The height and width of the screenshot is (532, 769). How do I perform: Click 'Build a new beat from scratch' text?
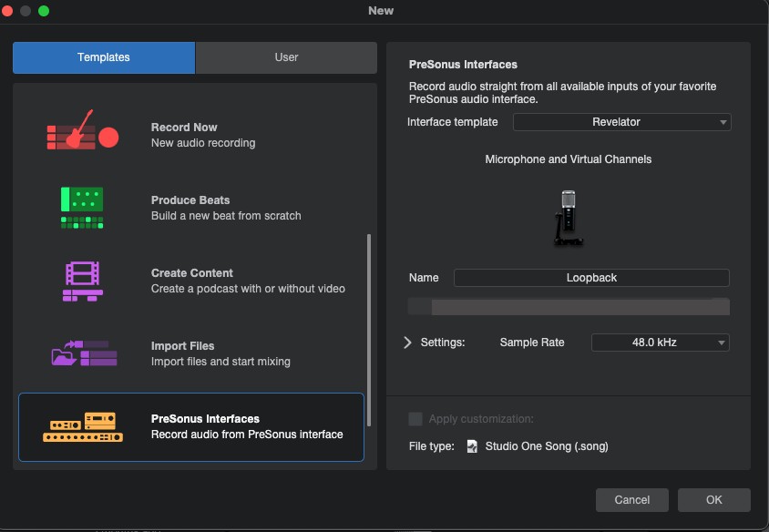click(x=226, y=216)
